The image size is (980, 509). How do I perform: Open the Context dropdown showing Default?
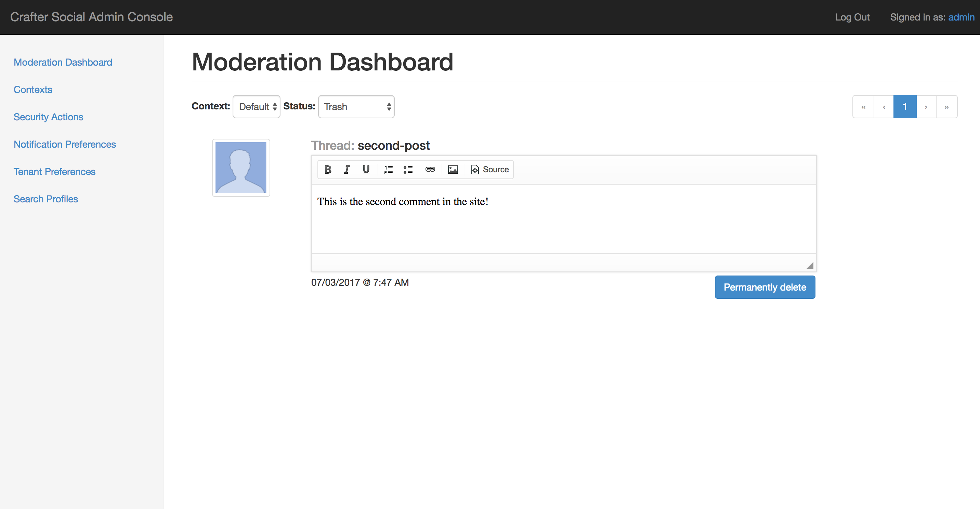[x=257, y=107]
